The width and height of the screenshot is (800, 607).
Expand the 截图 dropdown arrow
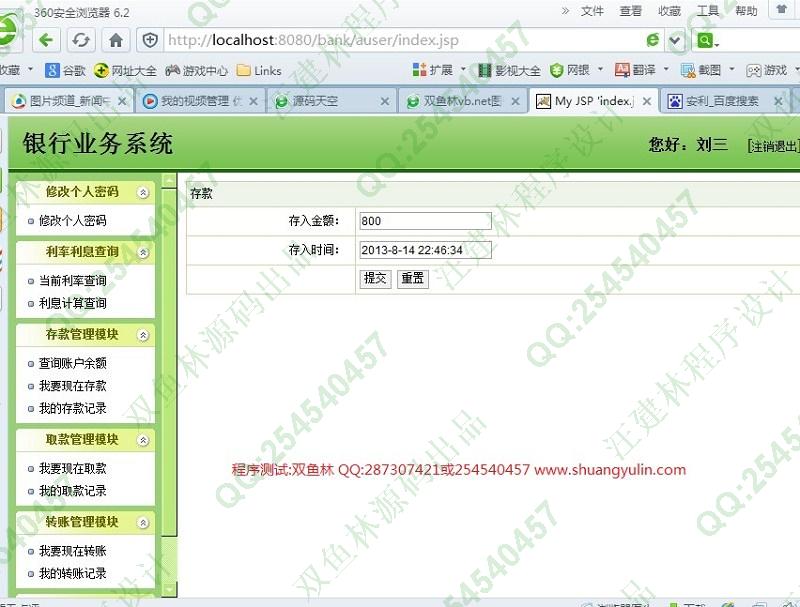click(732, 69)
